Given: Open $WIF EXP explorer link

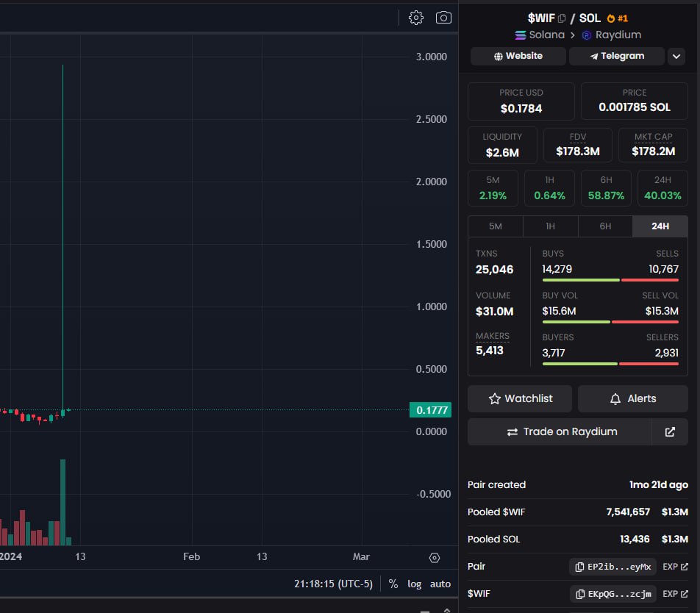Looking at the screenshot, I should [675, 594].
